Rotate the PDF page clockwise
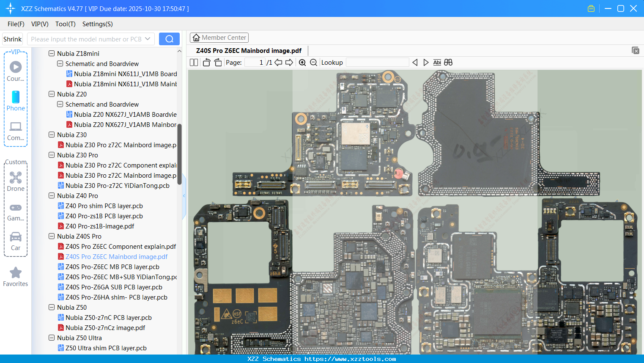The height and width of the screenshot is (363, 644). tap(217, 62)
